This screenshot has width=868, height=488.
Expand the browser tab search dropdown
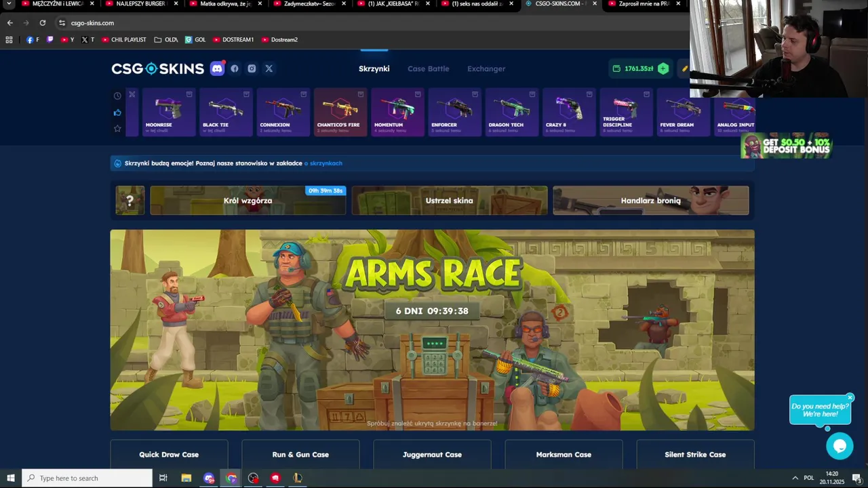point(9,3)
